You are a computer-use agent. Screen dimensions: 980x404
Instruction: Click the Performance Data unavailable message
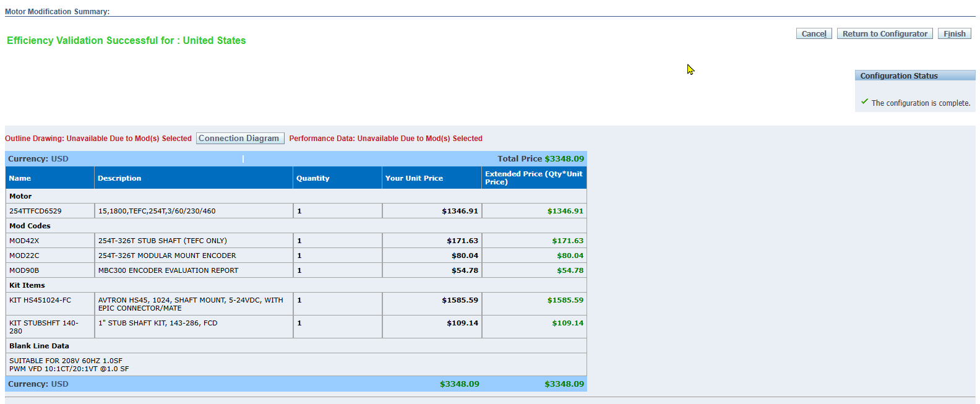pos(385,139)
